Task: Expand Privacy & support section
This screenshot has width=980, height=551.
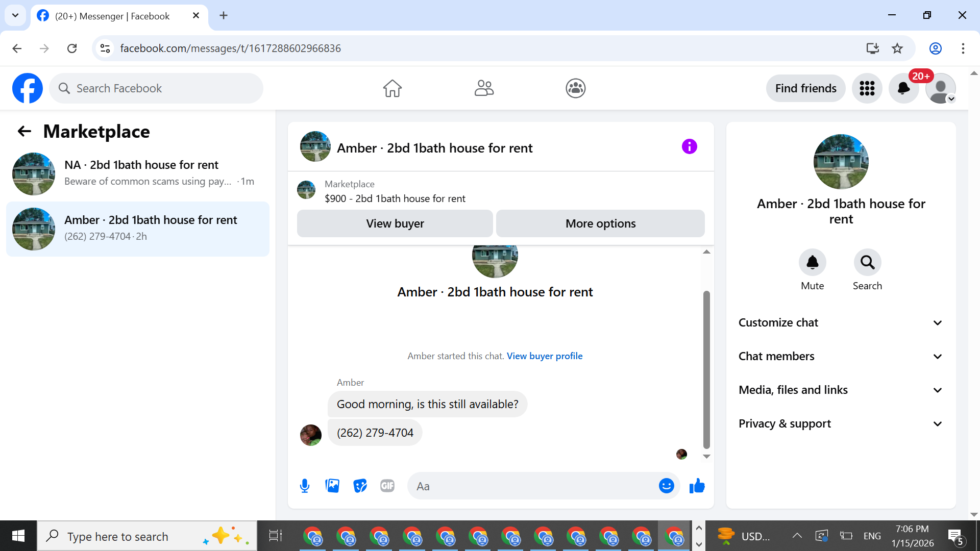Action: coord(841,423)
